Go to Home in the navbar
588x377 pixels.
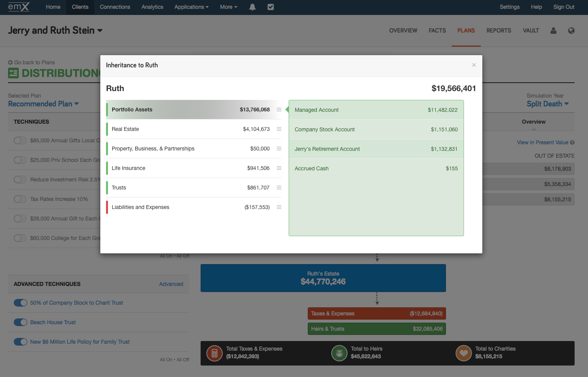[53, 7]
